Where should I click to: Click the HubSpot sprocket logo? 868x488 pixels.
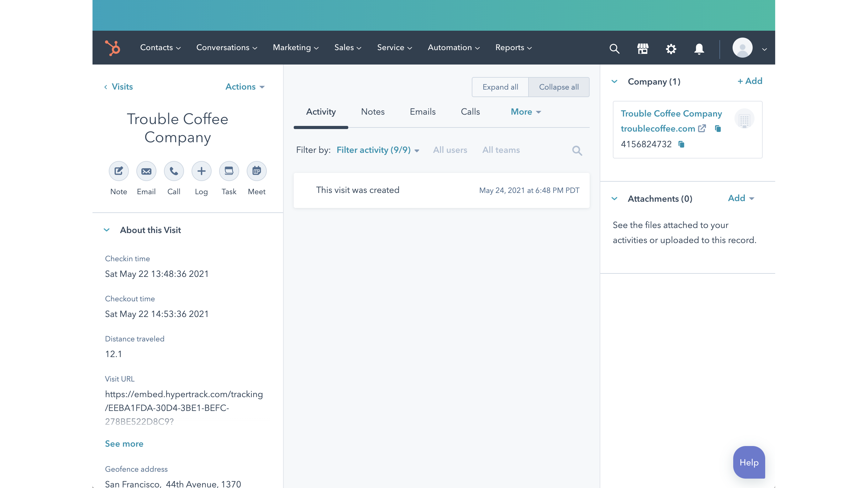(113, 48)
